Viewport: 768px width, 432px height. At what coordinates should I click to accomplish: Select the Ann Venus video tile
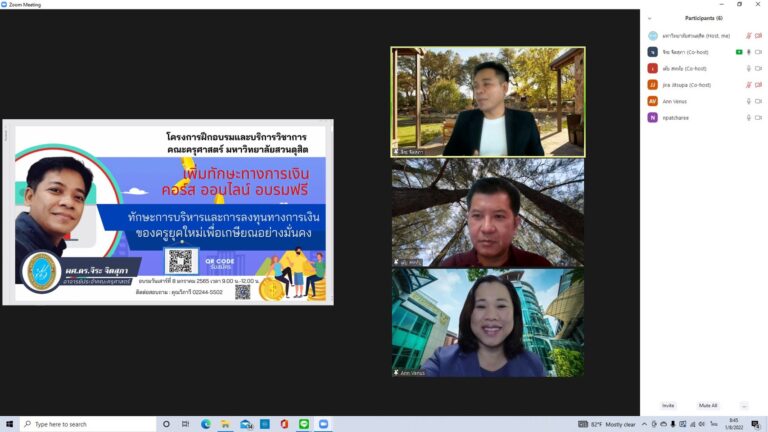488,323
